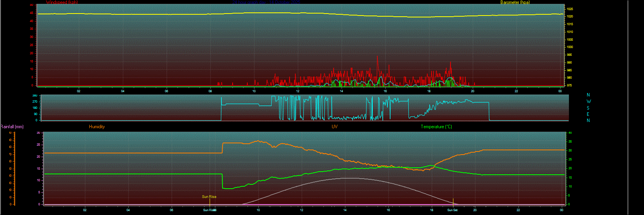The width and height of the screenshot is (644, 215).
Task: Select the Barometer (hpa) legend label
Action: tap(515, 2)
